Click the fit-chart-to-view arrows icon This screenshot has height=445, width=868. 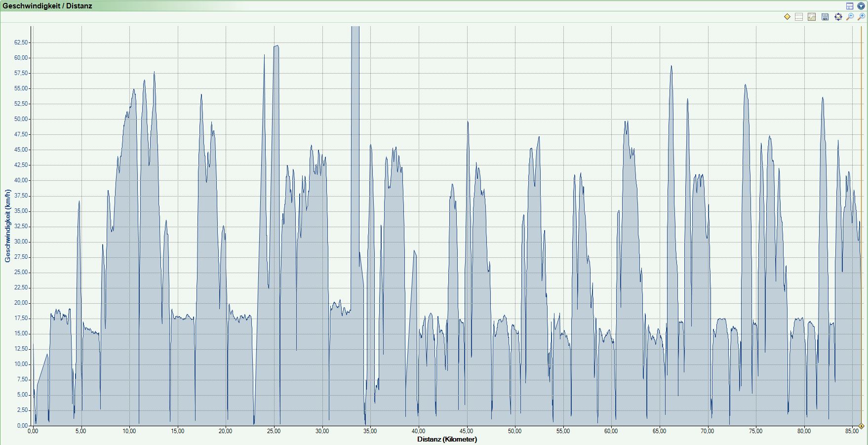(838, 17)
